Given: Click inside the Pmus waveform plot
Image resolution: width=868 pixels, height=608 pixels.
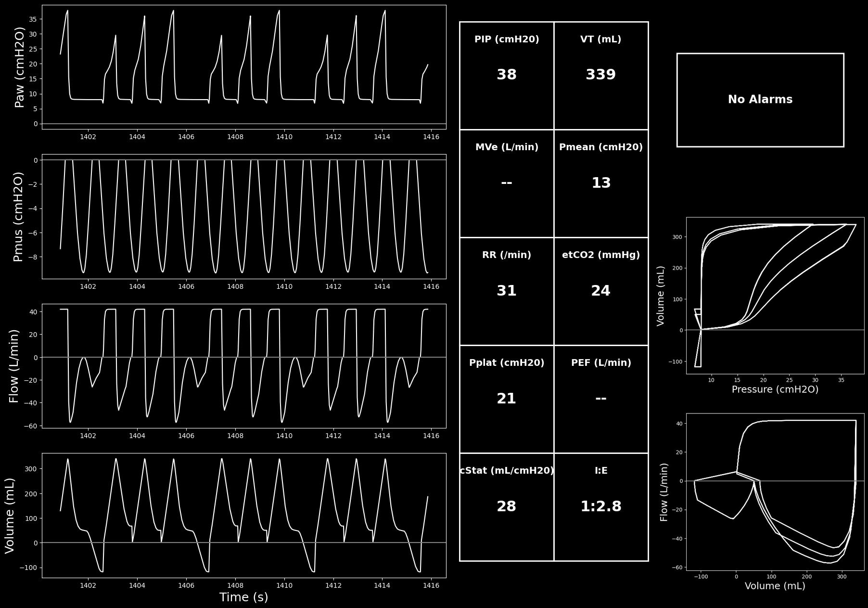Looking at the screenshot, I should point(244,217).
